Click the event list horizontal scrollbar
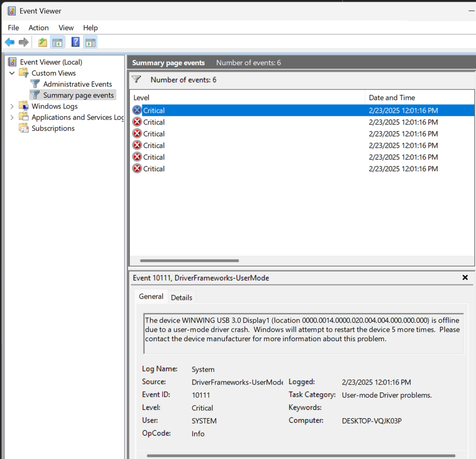Viewport: 476px width, 459px height. [x=189, y=260]
